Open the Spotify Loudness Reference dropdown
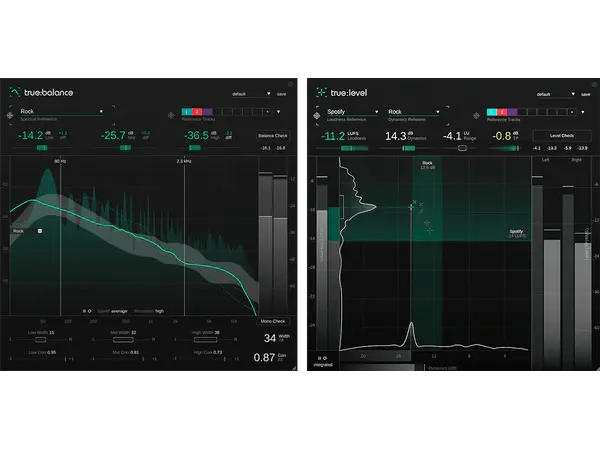600x450 pixels. (352, 112)
